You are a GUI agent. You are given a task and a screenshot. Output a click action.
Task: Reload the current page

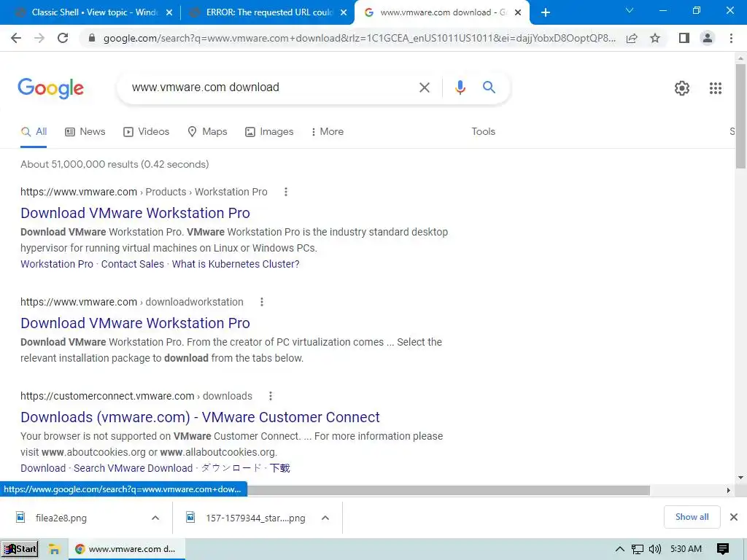click(x=63, y=38)
